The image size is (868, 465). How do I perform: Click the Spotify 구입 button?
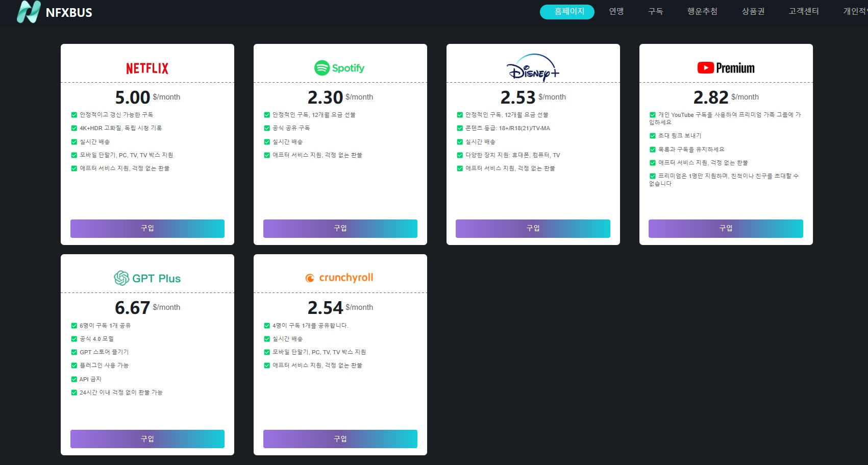click(x=340, y=229)
